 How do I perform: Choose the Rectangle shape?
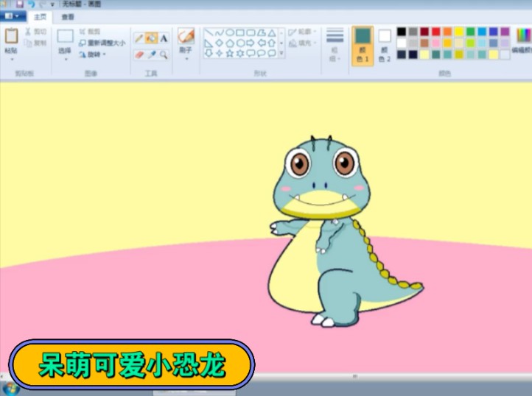[240, 32]
